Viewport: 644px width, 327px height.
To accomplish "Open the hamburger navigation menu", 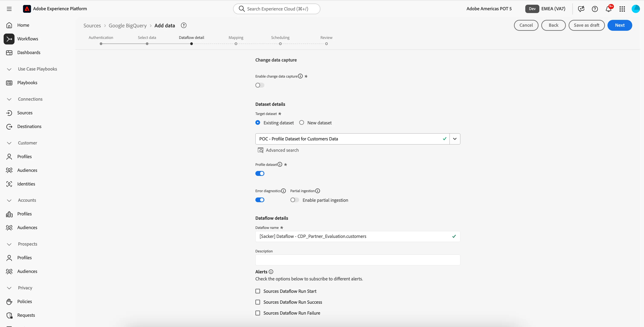I will coord(9,9).
